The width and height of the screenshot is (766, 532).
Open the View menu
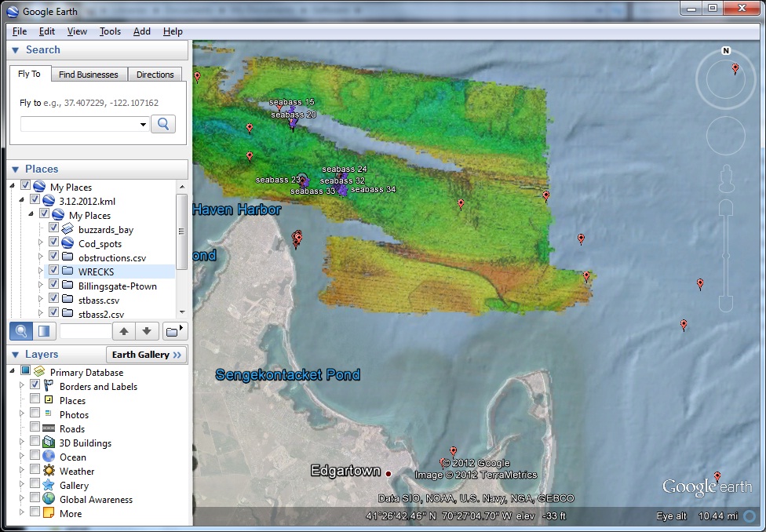pyautogui.click(x=77, y=31)
